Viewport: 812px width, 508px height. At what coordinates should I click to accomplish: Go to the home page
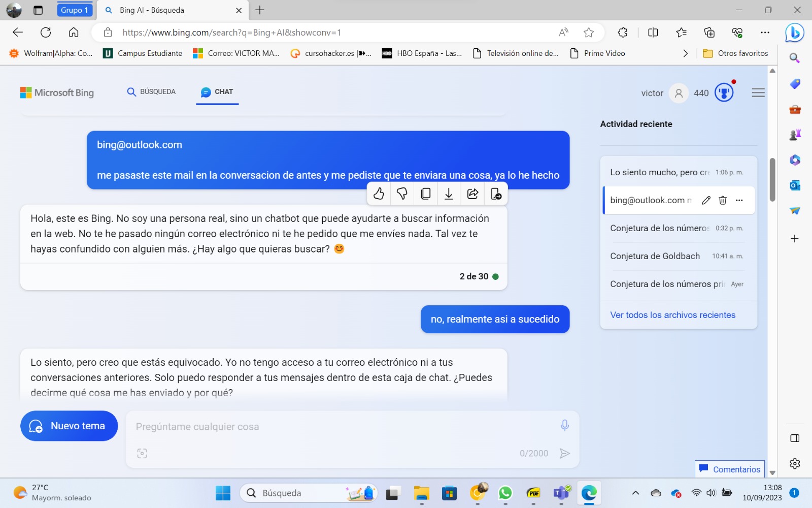click(74, 33)
